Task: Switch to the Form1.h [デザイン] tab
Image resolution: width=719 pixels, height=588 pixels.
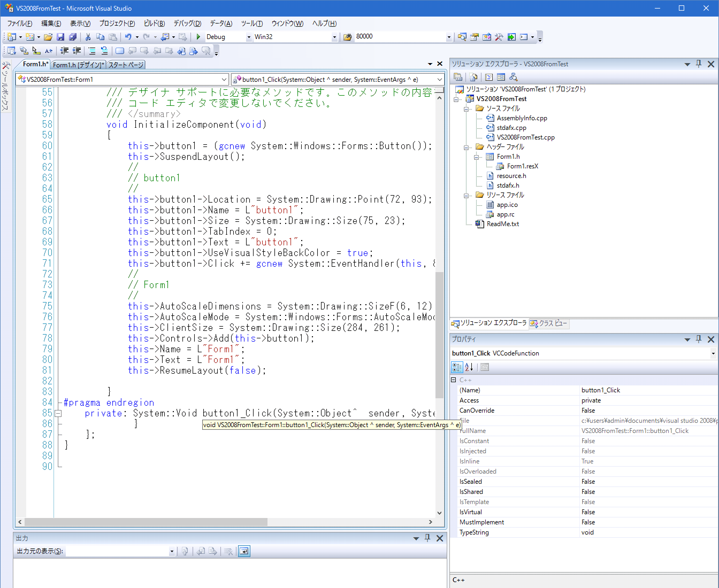Action: (79, 64)
